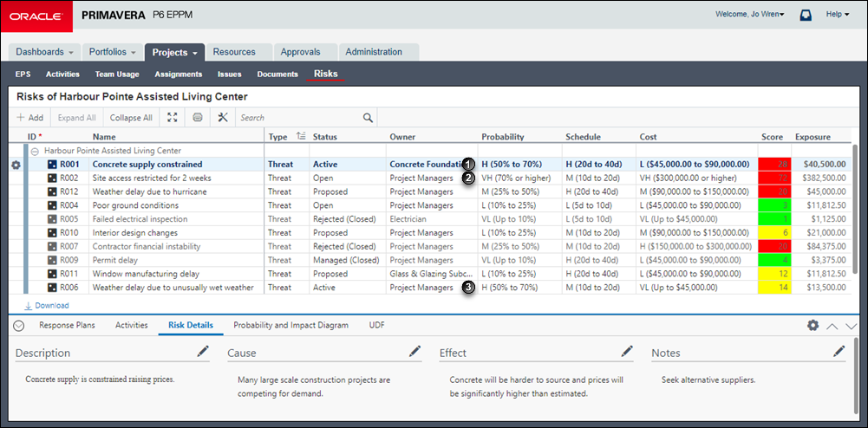Open row gear menu for R001
Viewport: 868px width, 428px height.
pos(16,165)
